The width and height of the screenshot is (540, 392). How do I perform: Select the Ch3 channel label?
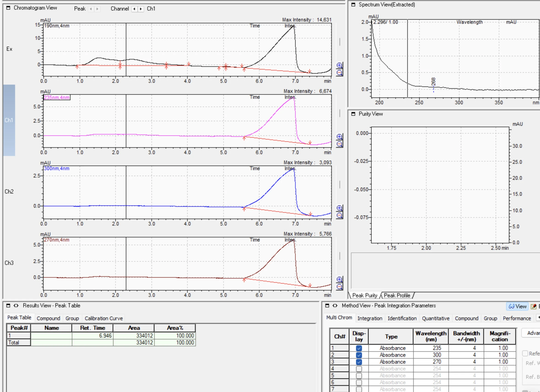tap(9, 263)
